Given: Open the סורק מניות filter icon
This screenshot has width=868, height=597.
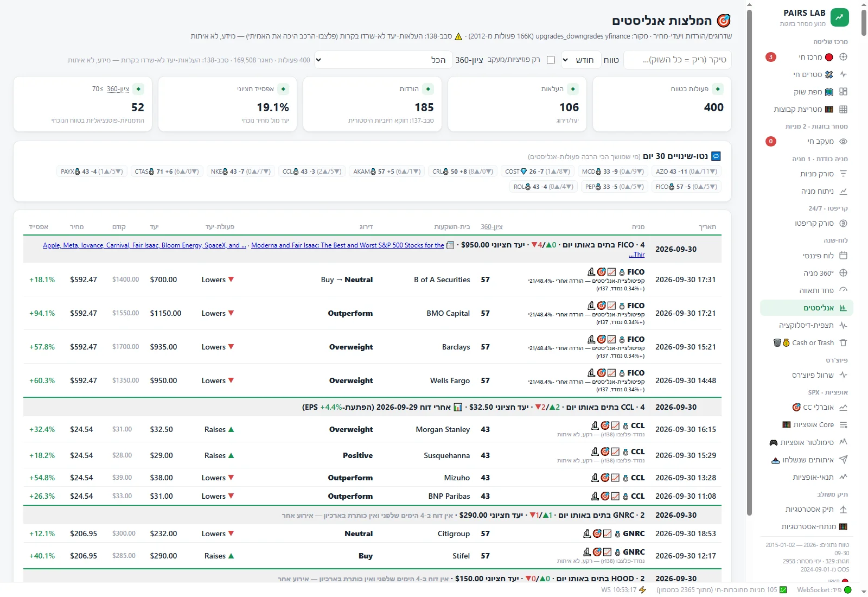Looking at the screenshot, I should (x=843, y=174).
